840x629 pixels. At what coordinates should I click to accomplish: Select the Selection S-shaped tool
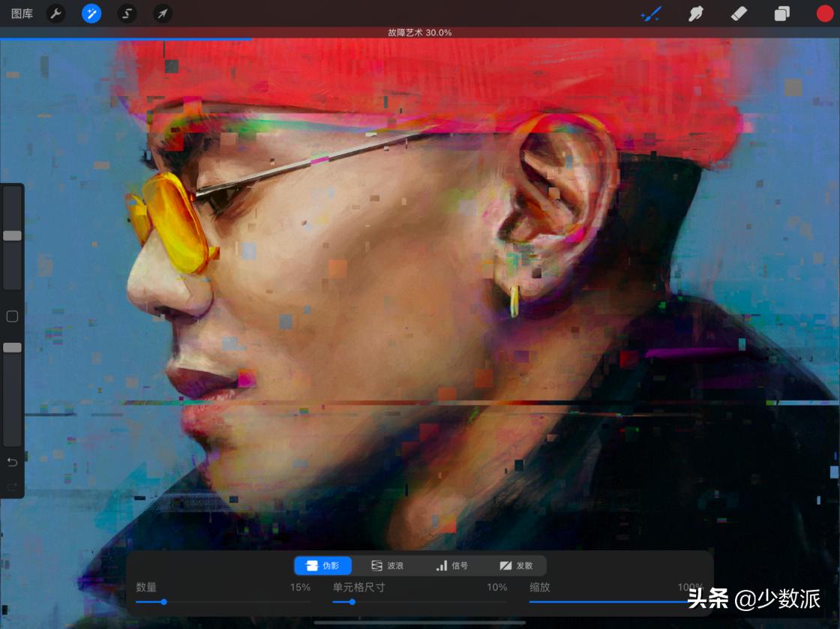pos(127,13)
